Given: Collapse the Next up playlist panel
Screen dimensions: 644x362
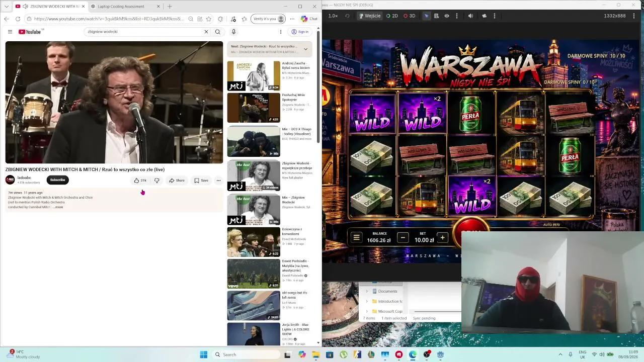Looking at the screenshot, I should coord(305,49).
